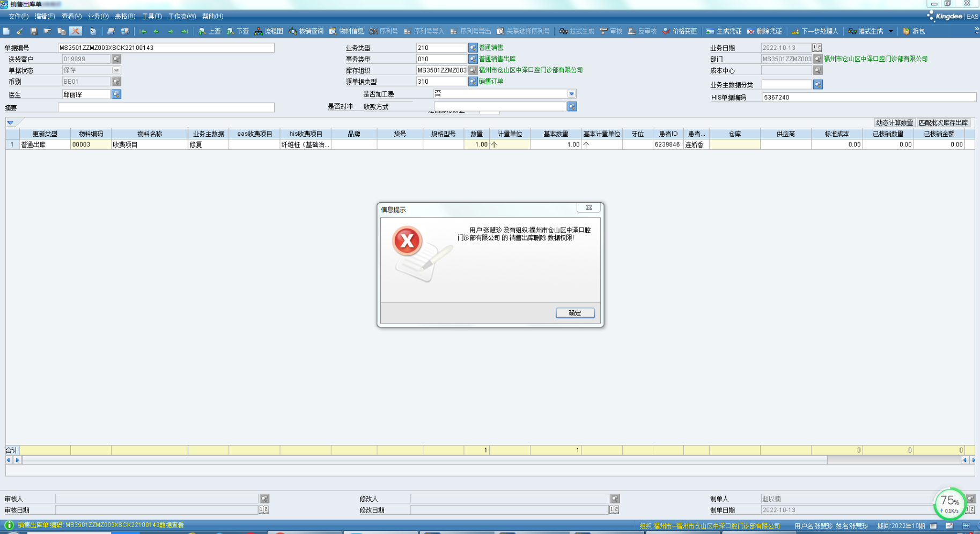Expand the 单据状态 dropdown arrow

[x=116, y=70]
